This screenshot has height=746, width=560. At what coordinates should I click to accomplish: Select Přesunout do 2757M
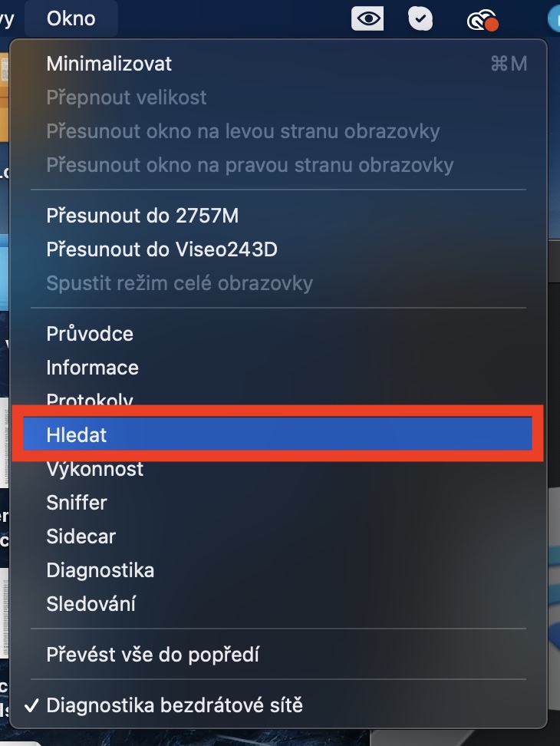(143, 216)
